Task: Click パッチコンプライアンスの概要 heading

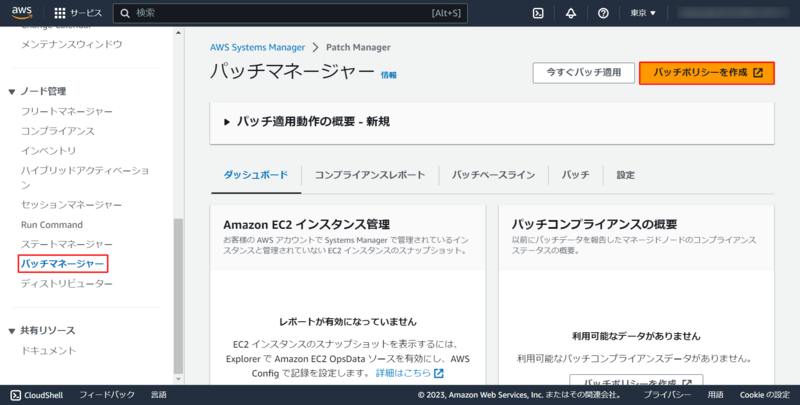Action: (x=594, y=224)
